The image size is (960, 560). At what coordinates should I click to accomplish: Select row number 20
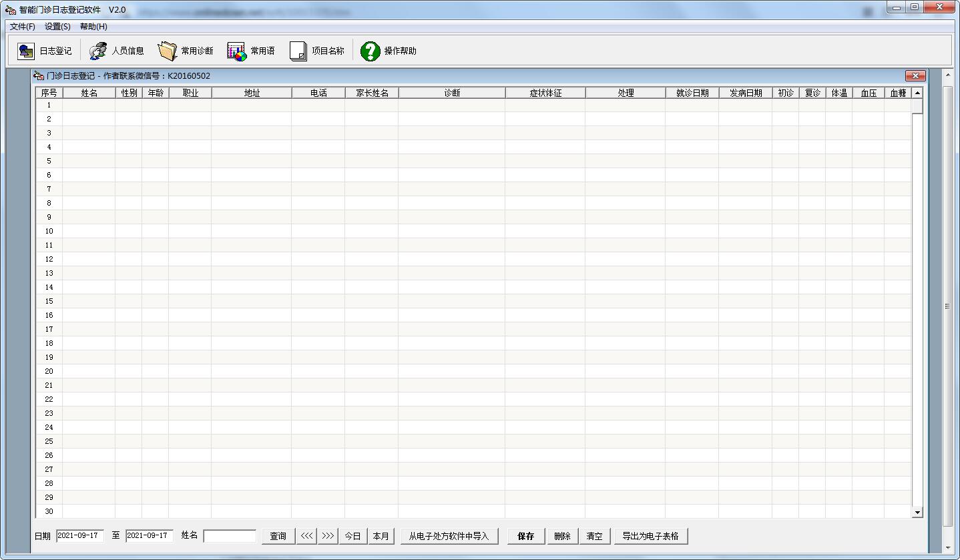pyautogui.click(x=49, y=371)
